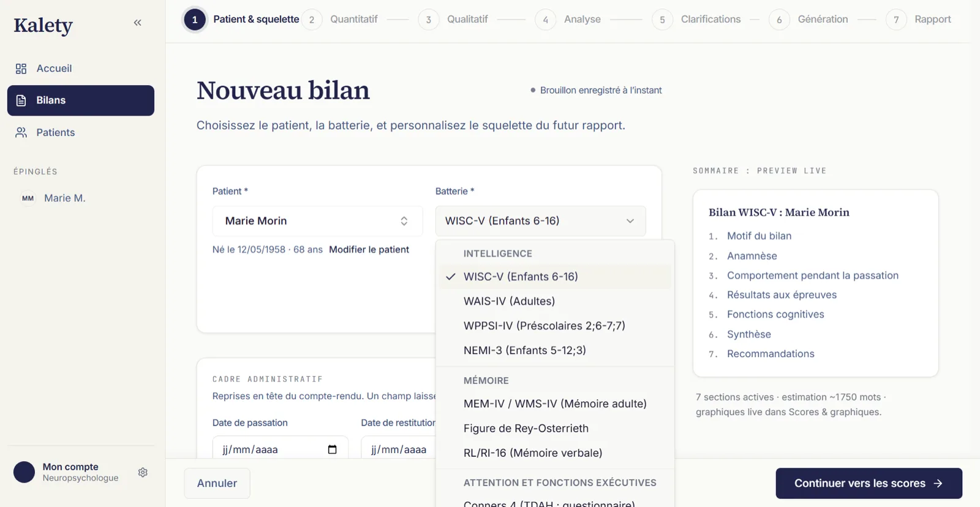
Task: Open calendar picker for Date de passation
Action: pos(332,449)
